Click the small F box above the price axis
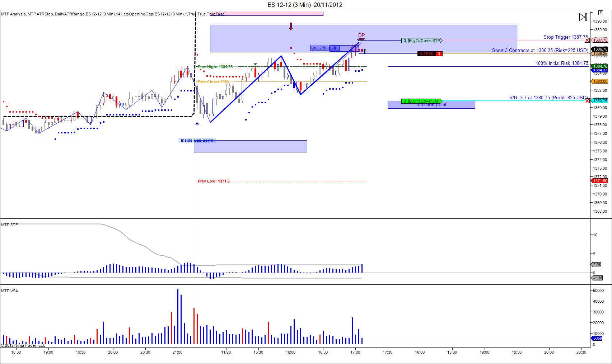 coord(601,13)
